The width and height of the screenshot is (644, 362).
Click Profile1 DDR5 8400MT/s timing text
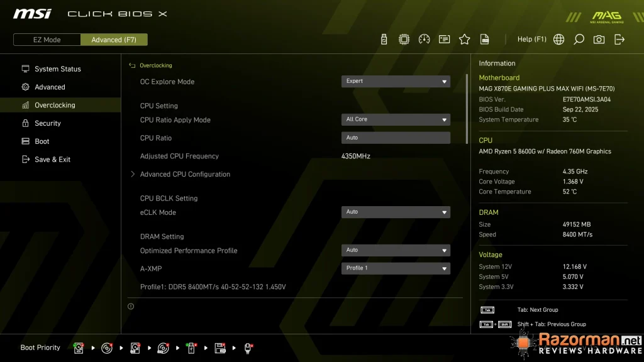click(x=213, y=287)
